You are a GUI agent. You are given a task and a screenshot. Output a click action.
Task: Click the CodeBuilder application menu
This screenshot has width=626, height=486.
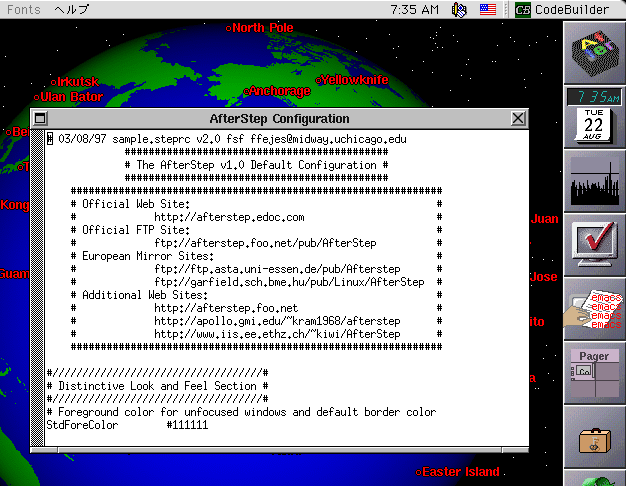tap(562, 9)
